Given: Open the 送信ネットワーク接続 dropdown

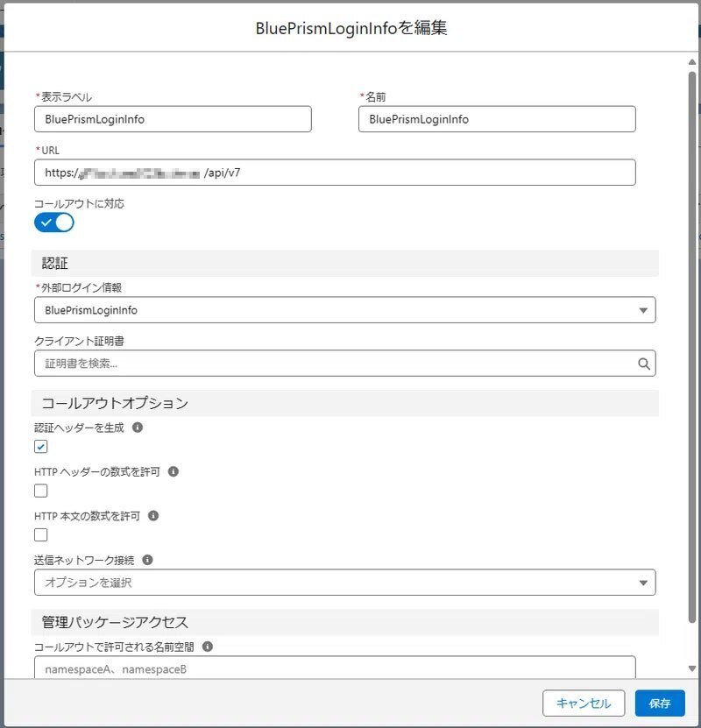Looking at the screenshot, I should coord(345,583).
